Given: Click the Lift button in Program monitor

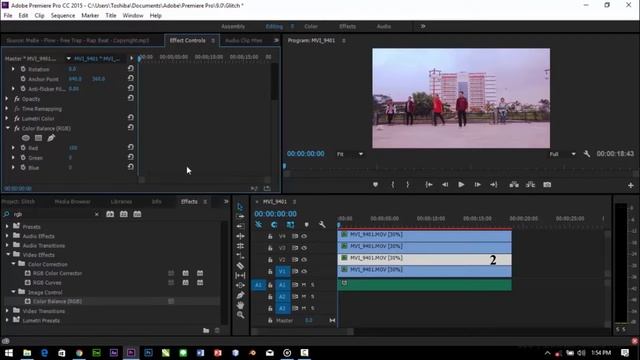Looking at the screenshot, I should (x=514, y=184).
